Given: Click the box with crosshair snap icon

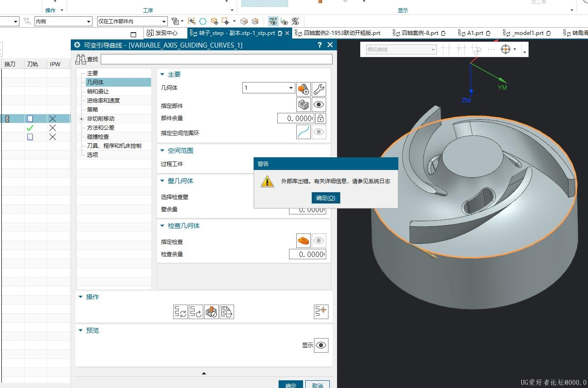Looking at the screenshot, I should [214, 21].
